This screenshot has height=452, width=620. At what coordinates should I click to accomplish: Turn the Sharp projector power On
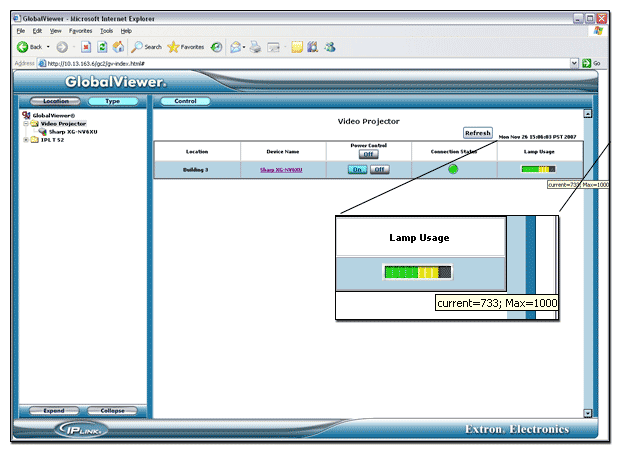357,170
